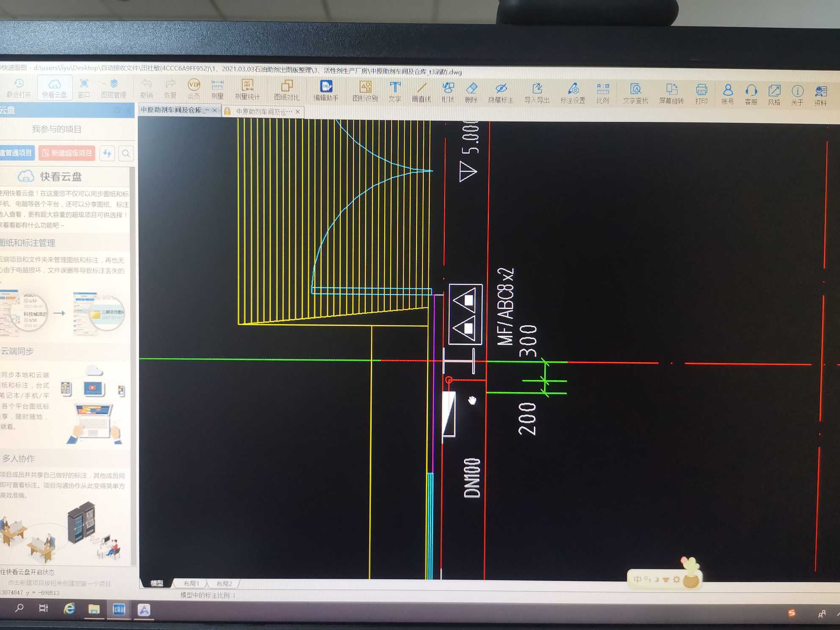Click the DN100 pipe label in drawing
The width and height of the screenshot is (840, 630).
click(472, 478)
